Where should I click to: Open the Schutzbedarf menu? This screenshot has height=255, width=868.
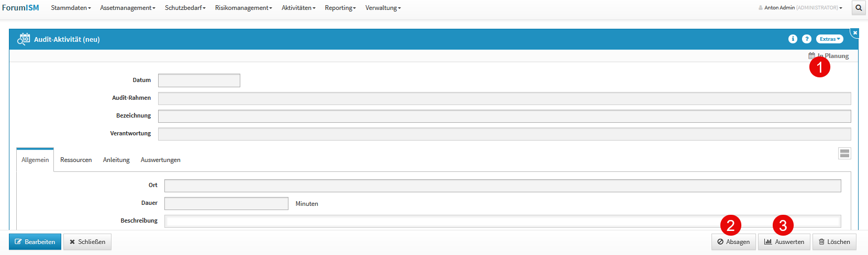pyautogui.click(x=185, y=8)
